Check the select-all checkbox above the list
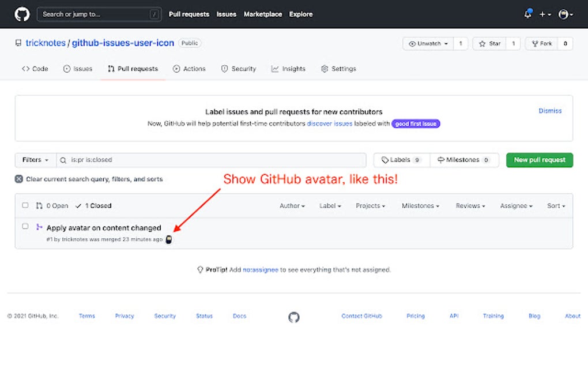This screenshot has height=368, width=588. (x=25, y=205)
